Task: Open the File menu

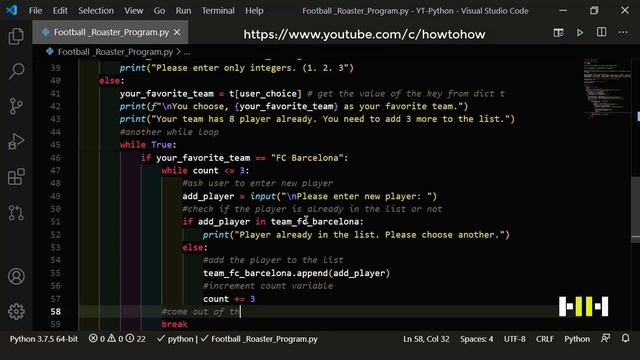Action: pos(36,11)
